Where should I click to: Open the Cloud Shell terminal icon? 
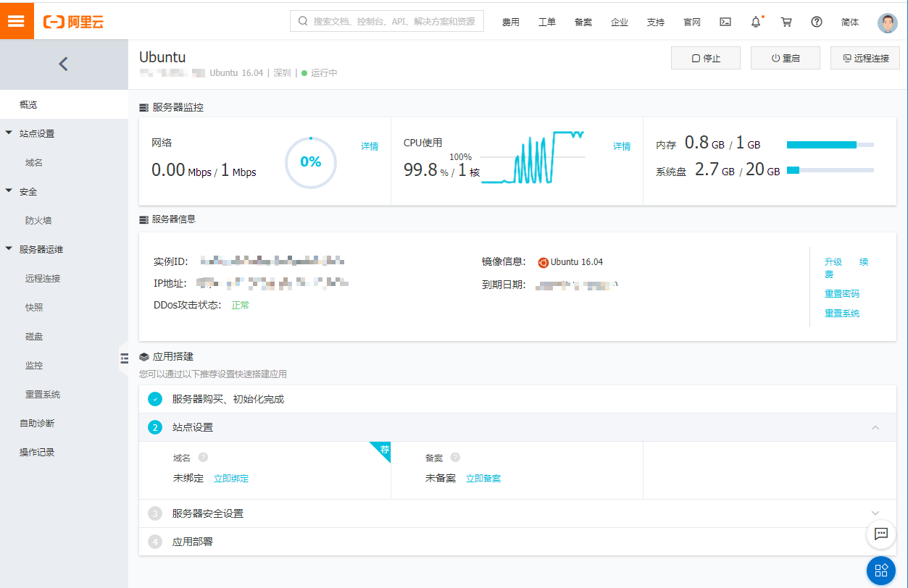(x=725, y=22)
